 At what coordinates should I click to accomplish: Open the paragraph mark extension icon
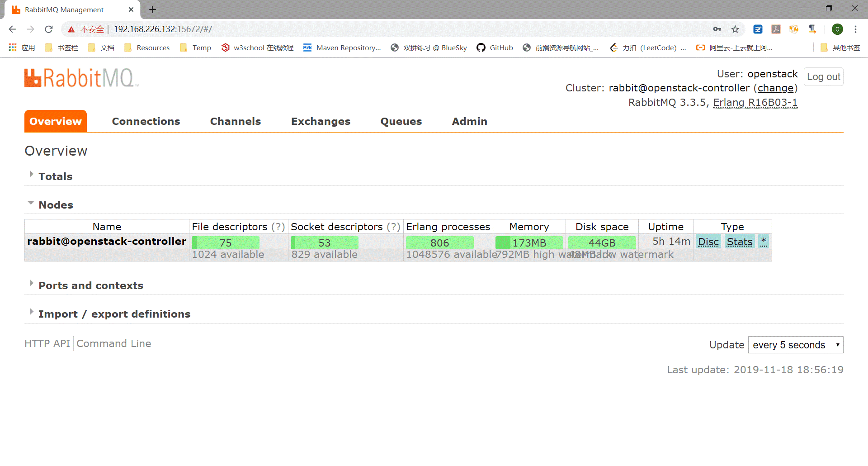[x=812, y=29]
